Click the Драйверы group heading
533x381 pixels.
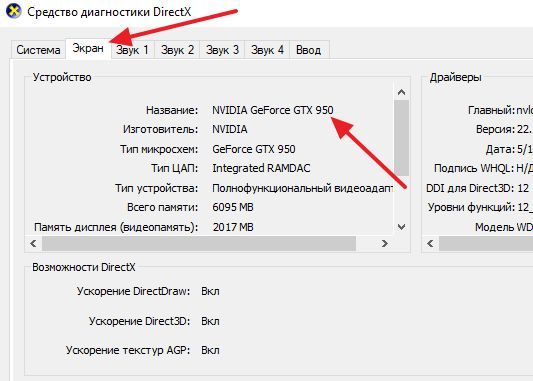coord(455,77)
